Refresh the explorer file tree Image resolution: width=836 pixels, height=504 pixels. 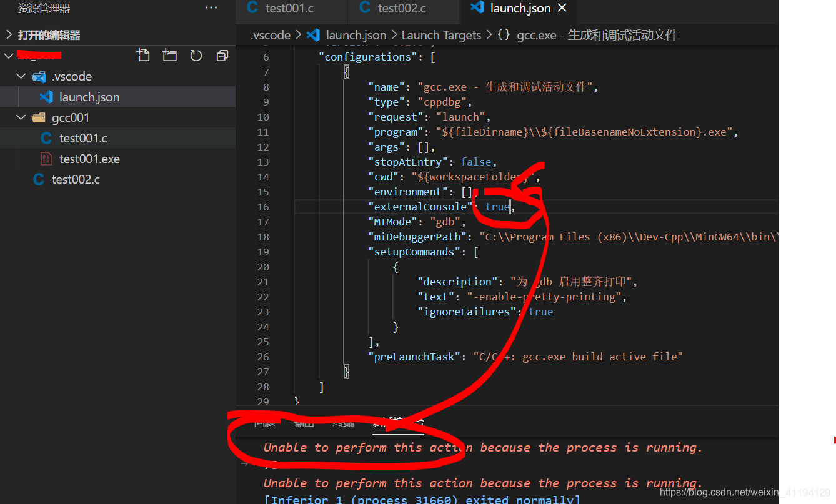tap(196, 56)
